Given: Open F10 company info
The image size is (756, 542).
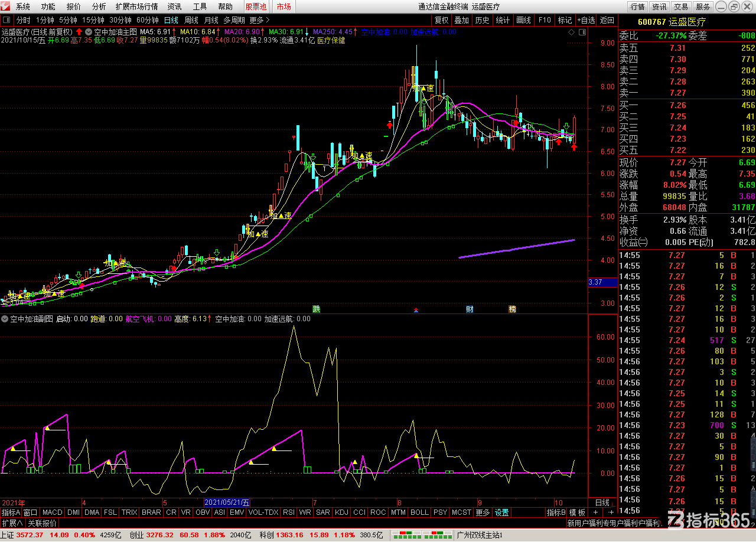Looking at the screenshot, I should coord(545,19).
